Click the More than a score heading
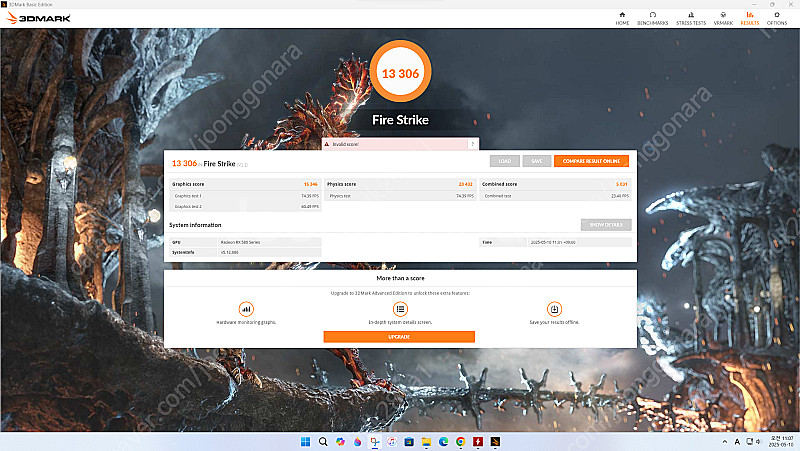 [x=401, y=279]
